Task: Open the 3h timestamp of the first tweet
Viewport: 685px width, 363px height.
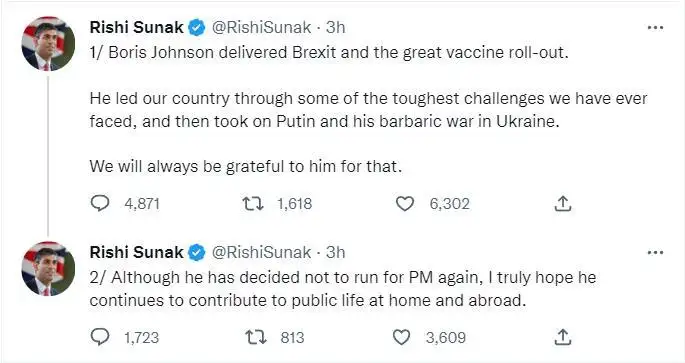Action: (336, 28)
